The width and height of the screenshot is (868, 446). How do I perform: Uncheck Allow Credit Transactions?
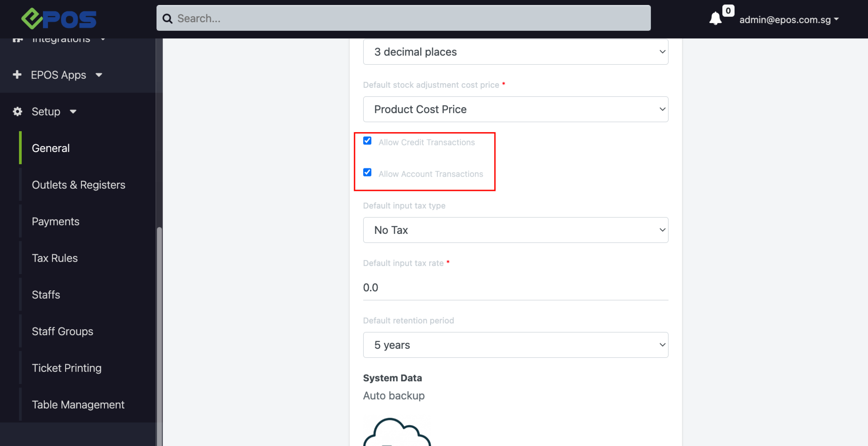367,141
